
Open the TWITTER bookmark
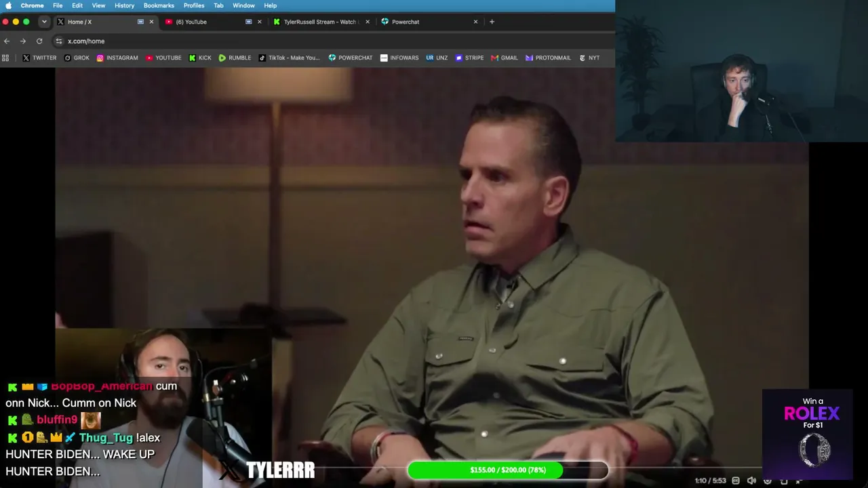coord(40,58)
